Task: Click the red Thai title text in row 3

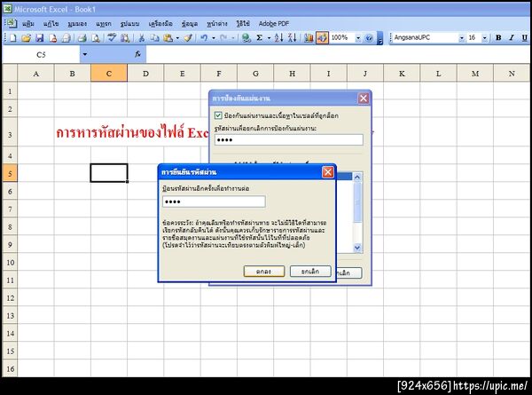Action: [x=132, y=133]
